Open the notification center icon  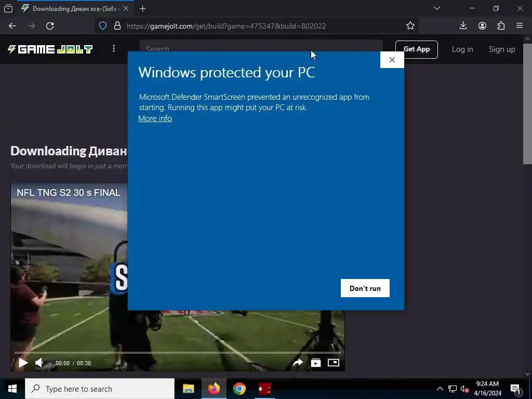(516, 389)
